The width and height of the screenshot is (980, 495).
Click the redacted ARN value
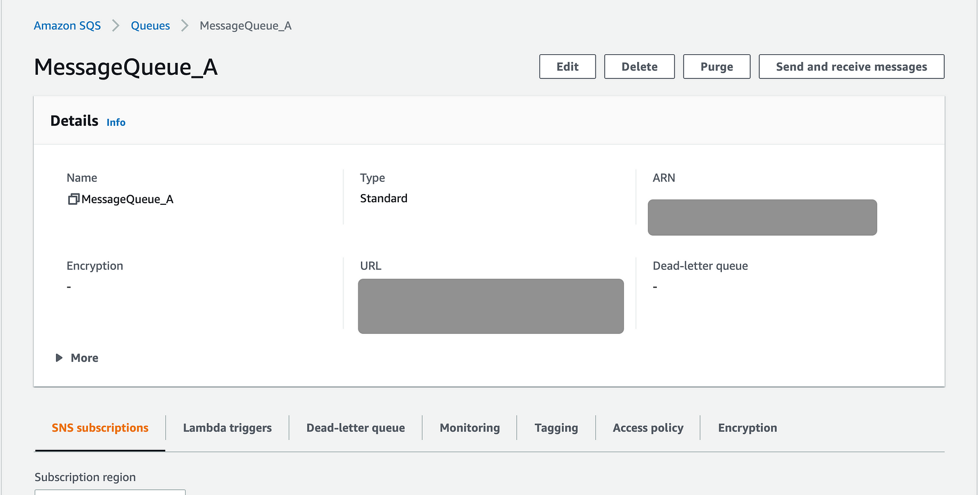tap(762, 217)
